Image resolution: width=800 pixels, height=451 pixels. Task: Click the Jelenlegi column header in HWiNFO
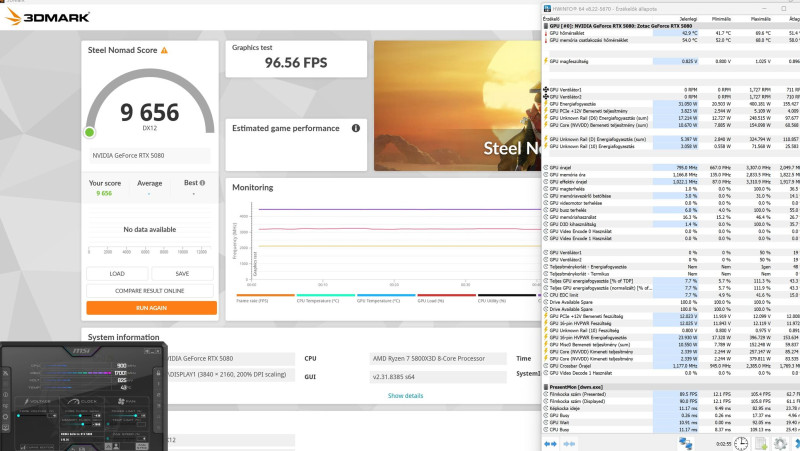coord(688,19)
